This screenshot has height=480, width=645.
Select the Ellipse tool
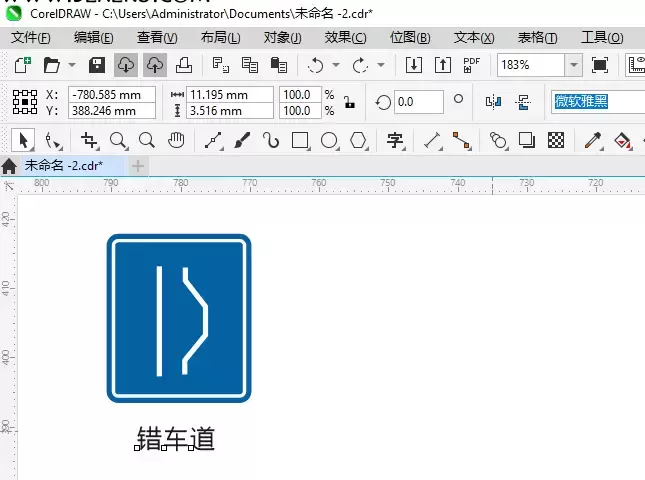[x=329, y=140]
